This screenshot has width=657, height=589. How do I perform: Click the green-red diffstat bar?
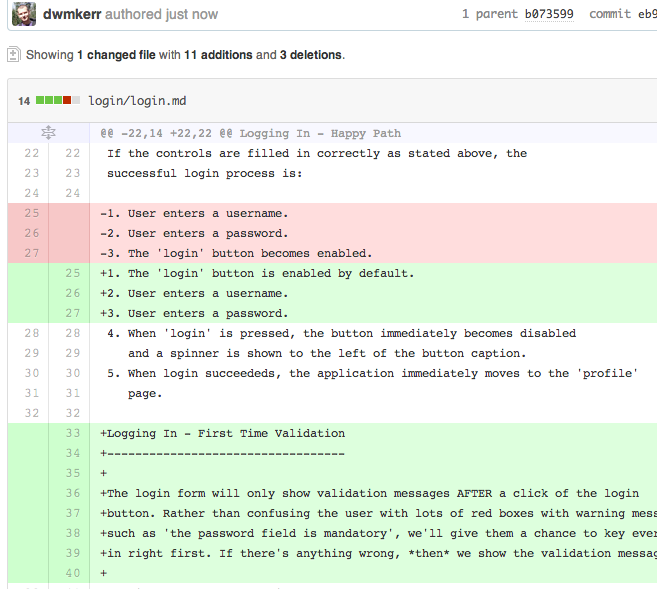click(58, 100)
